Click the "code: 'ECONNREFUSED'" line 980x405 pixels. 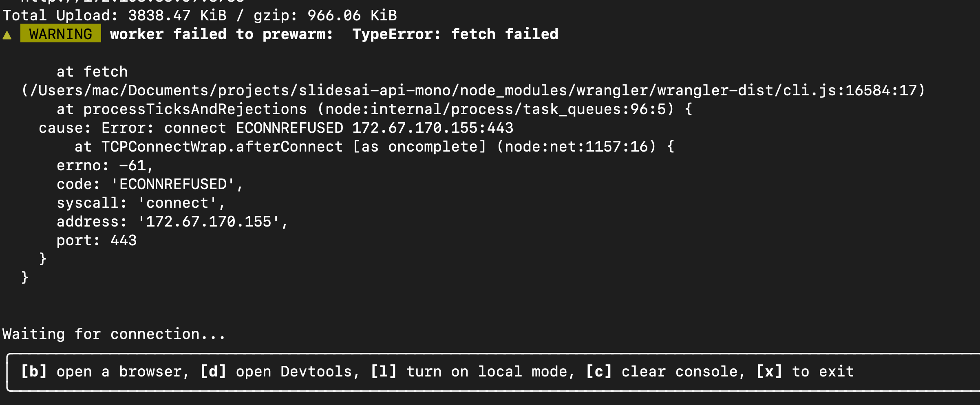coord(150,184)
